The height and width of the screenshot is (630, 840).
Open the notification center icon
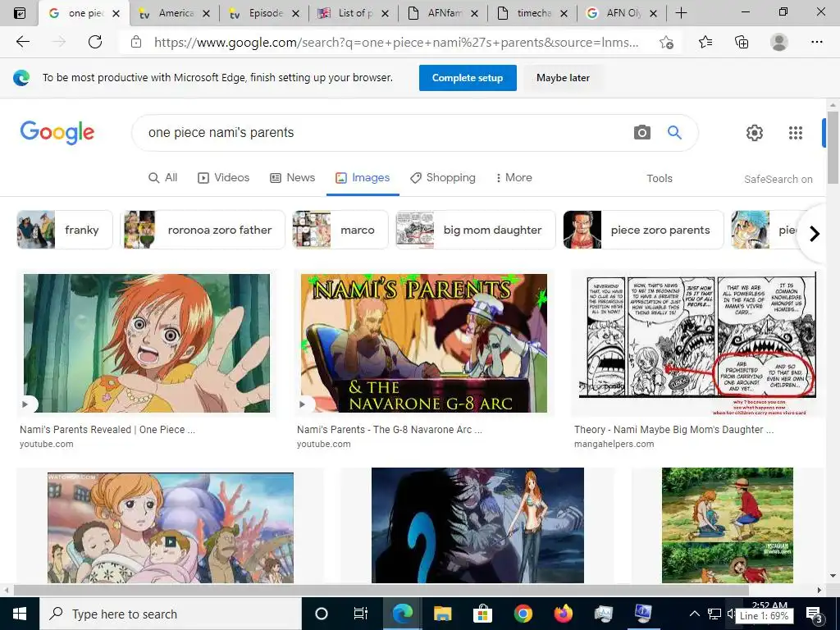[814, 614]
